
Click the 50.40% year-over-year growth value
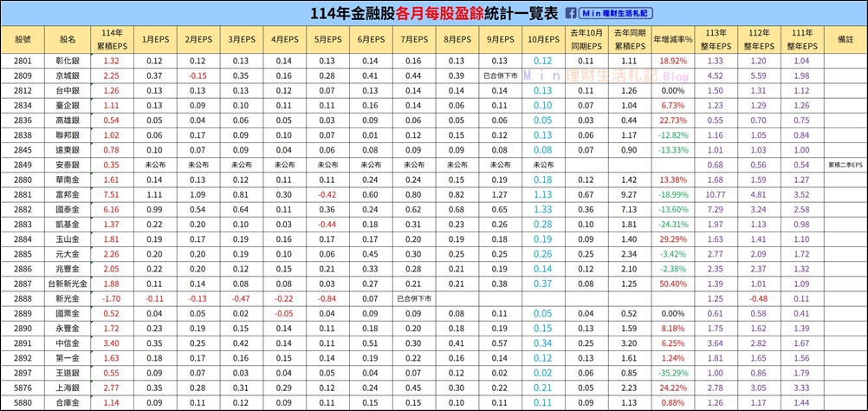(x=672, y=283)
